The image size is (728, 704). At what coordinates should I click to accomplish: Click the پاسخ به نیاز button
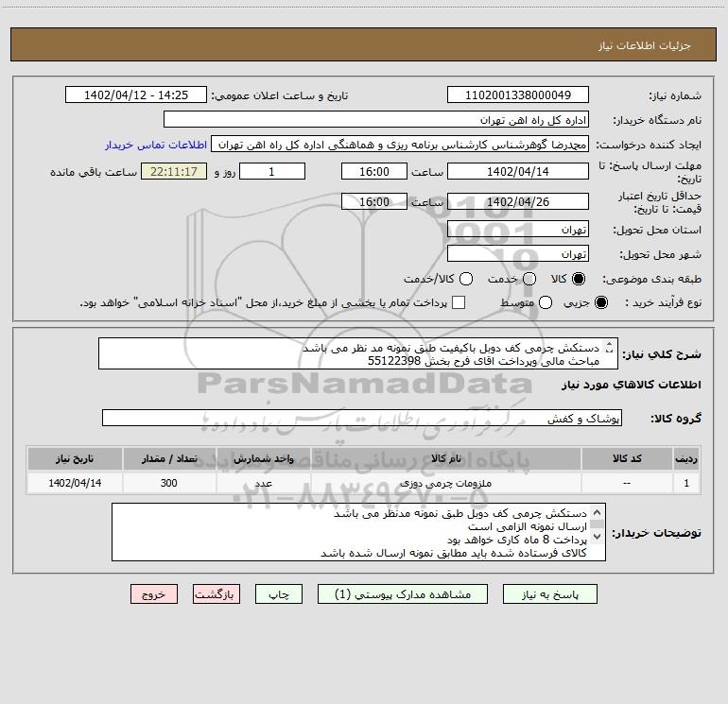[x=549, y=594]
